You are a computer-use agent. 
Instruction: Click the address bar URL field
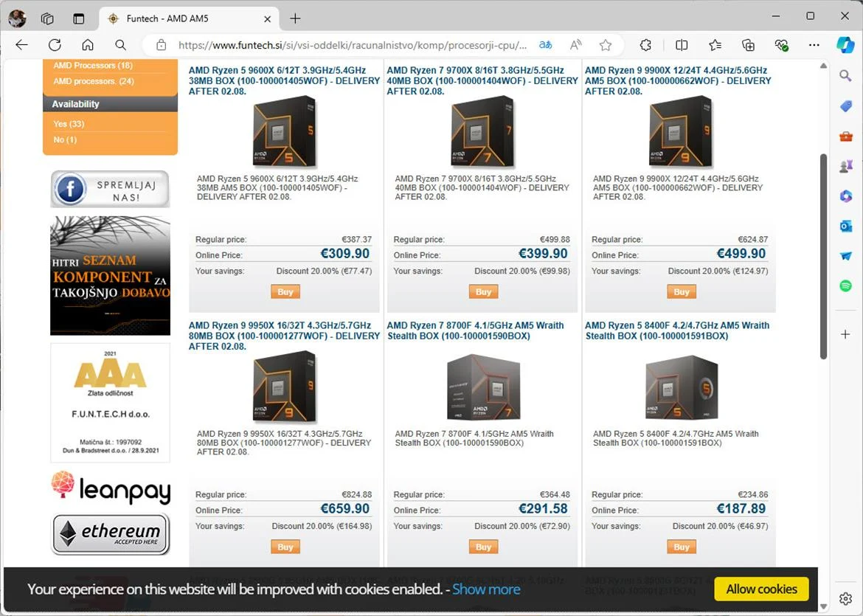point(353,45)
